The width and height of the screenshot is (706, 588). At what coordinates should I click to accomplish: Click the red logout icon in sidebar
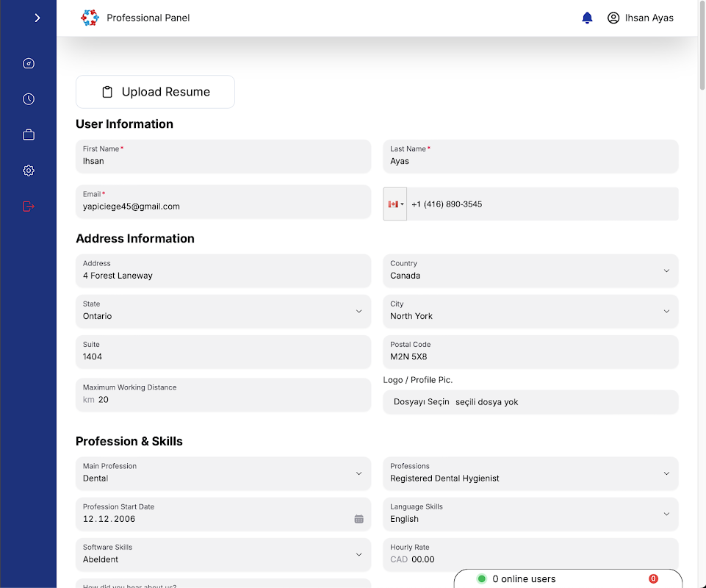coord(29,206)
